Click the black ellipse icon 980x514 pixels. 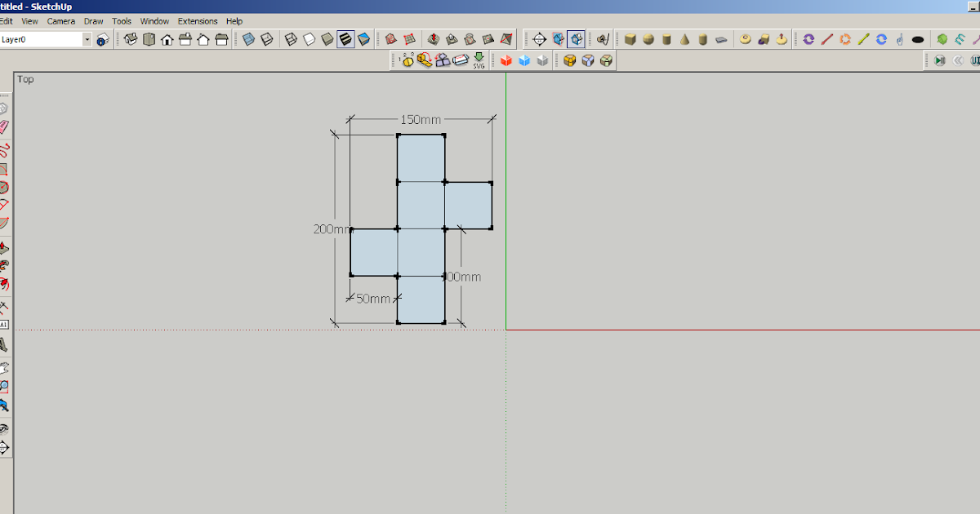918,38
